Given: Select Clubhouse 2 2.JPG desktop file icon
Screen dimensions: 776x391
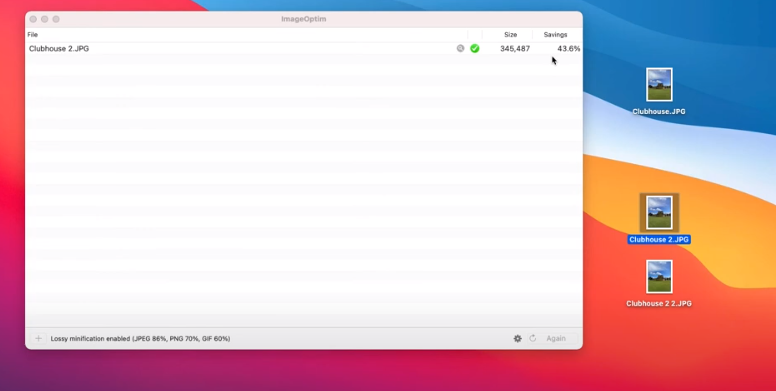Looking at the screenshot, I should [659, 277].
